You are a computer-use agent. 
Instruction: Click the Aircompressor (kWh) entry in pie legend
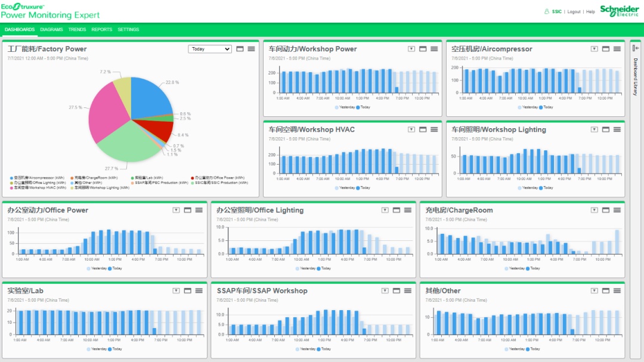pyautogui.click(x=37, y=178)
